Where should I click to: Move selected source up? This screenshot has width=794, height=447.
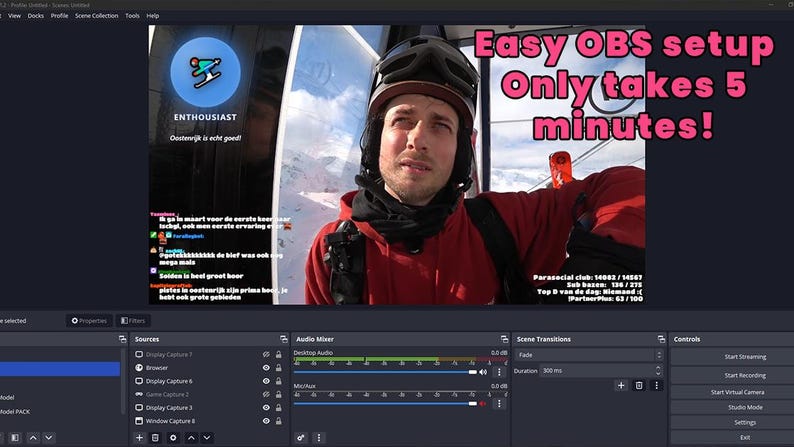pyautogui.click(x=191, y=437)
